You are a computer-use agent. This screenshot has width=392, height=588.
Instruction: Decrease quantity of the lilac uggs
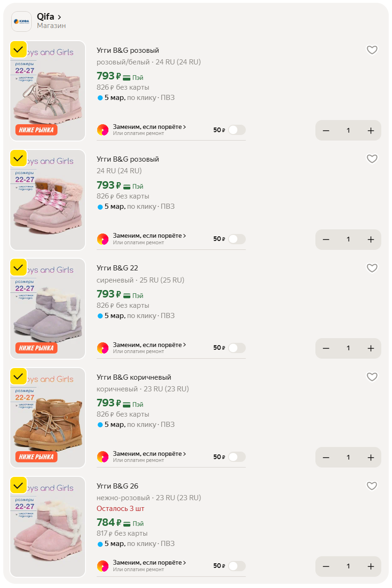pyautogui.click(x=326, y=348)
